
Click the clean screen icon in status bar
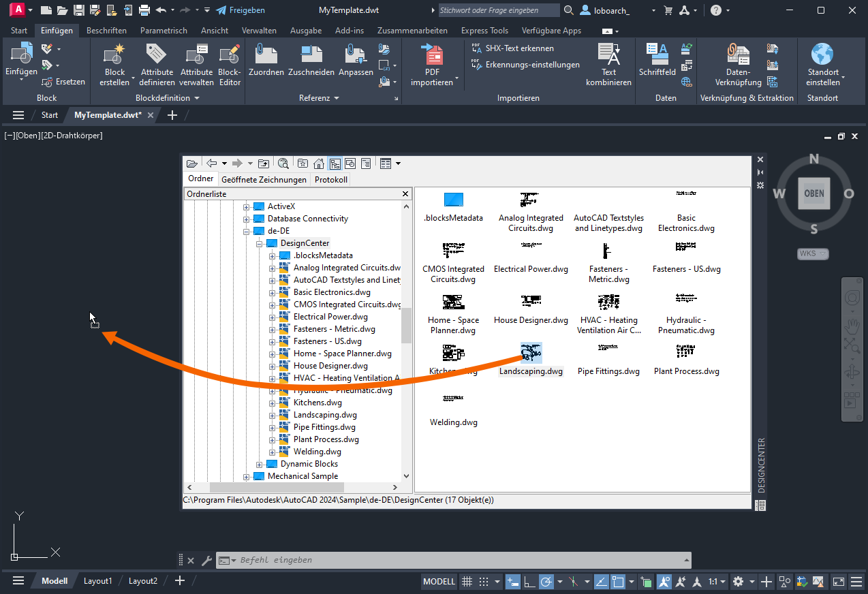coord(839,582)
